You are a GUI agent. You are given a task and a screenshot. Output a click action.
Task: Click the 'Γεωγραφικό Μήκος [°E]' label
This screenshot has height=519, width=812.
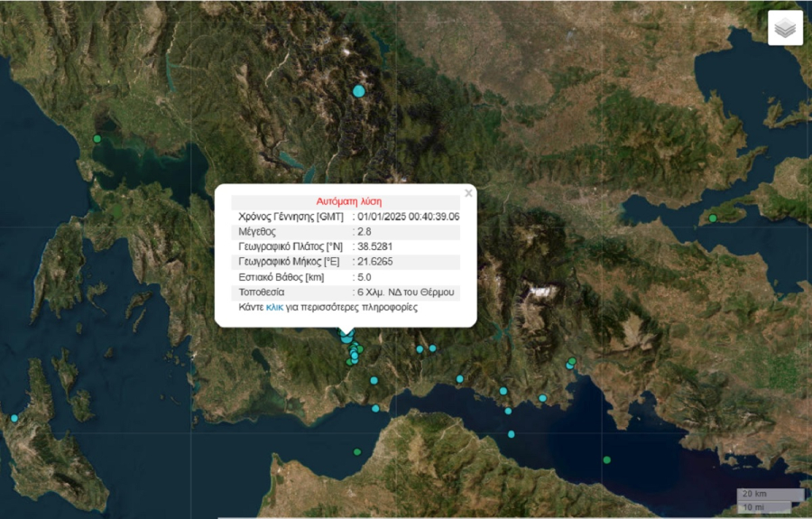[289, 262]
